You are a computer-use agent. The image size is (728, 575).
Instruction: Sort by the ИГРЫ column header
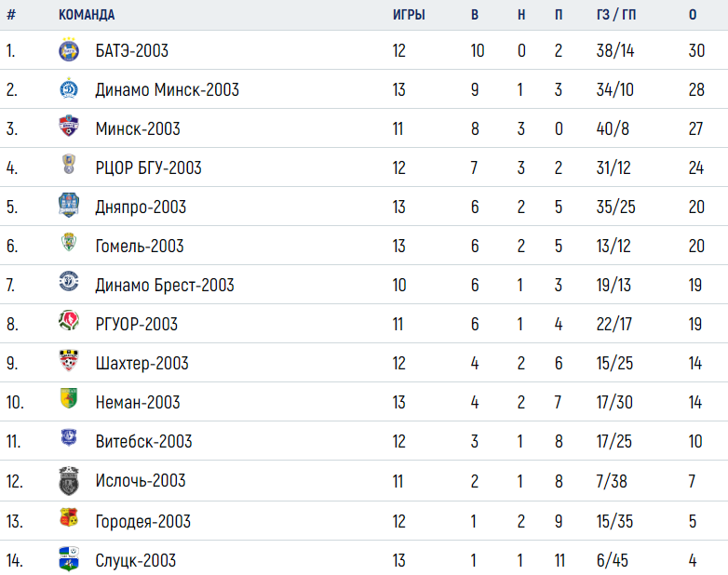(409, 15)
